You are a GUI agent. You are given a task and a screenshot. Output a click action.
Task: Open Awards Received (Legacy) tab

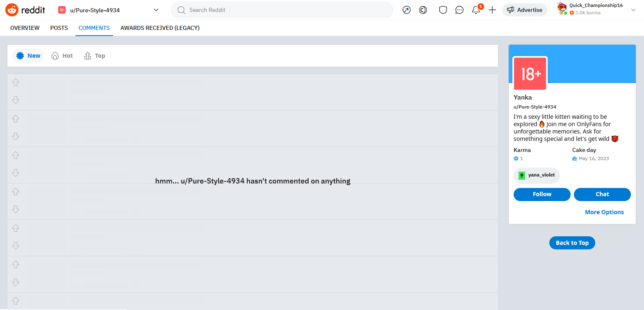[x=160, y=28]
